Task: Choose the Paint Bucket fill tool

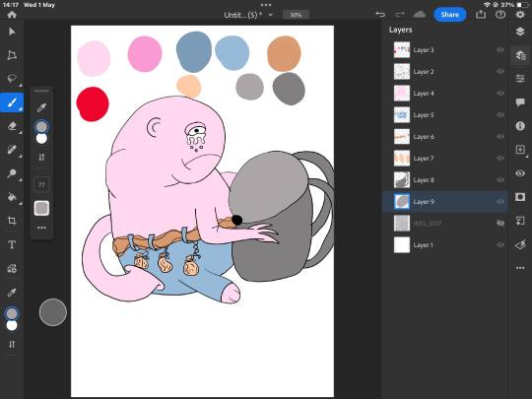Action: 12,197
